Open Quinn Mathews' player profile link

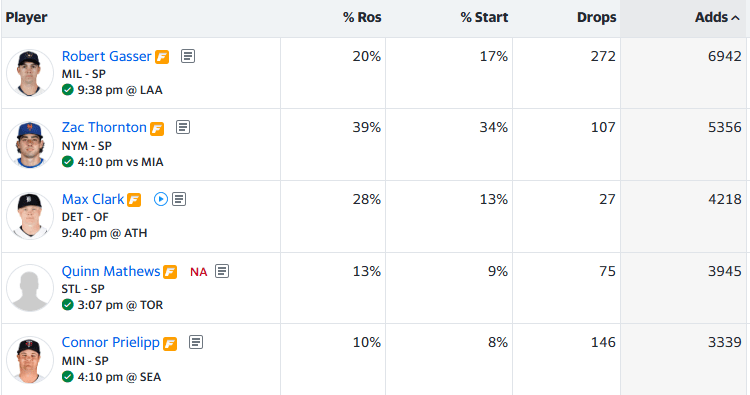tap(111, 271)
